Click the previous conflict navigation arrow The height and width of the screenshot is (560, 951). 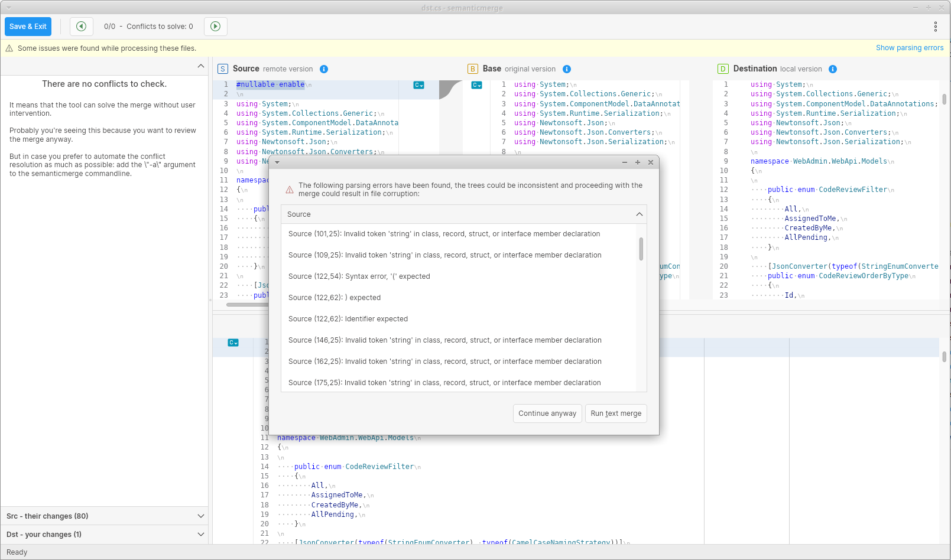[81, 26]
